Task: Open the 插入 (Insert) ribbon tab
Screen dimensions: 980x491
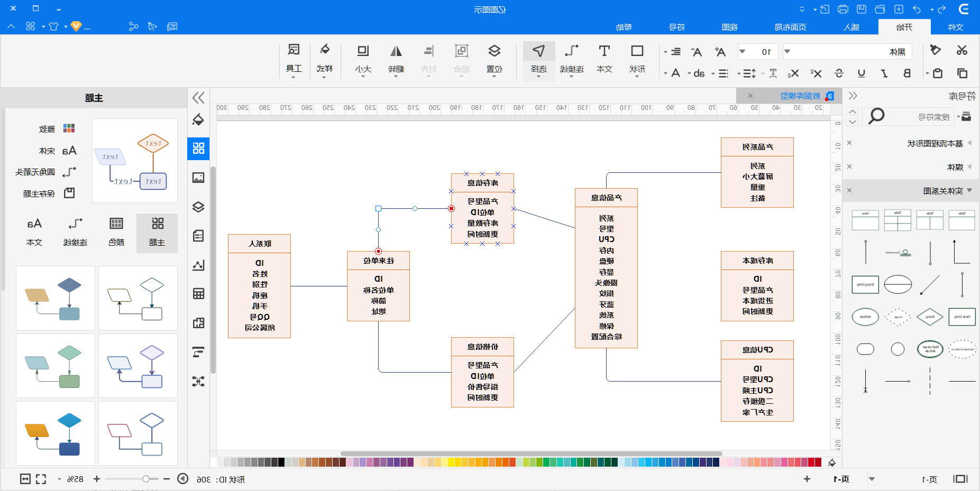Action: tap(851, 27)
